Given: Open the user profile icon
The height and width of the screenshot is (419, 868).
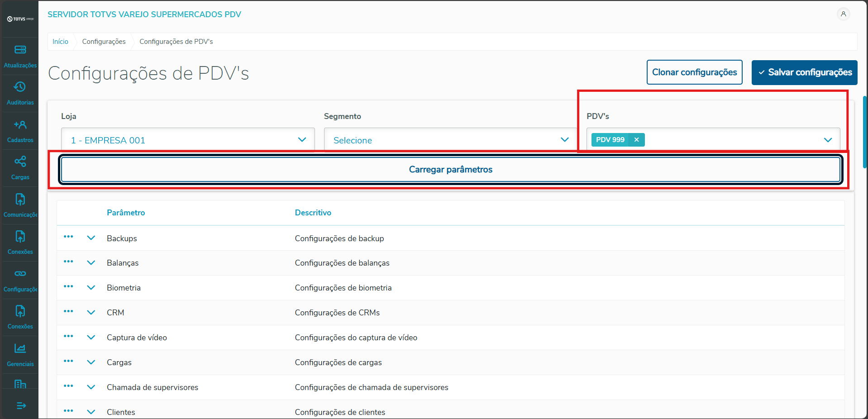Looking at the screenshot, I should click(x=843, y=14).
